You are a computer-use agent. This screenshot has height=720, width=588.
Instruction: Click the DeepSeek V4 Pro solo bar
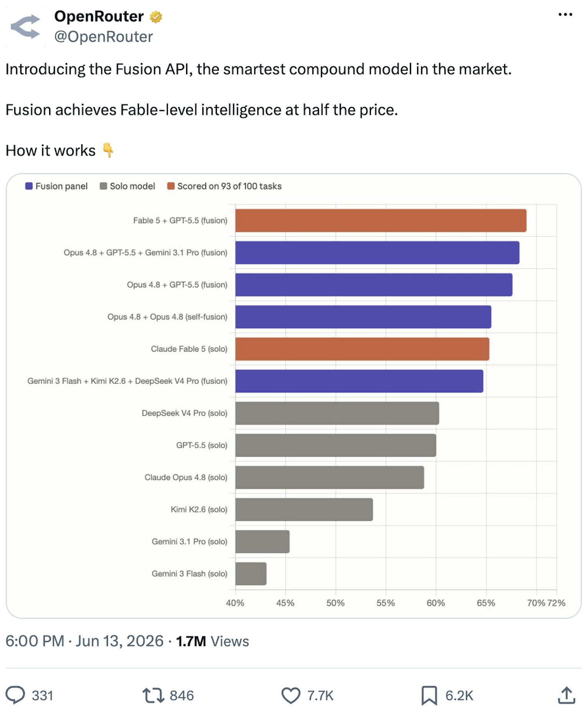[337, 413]
